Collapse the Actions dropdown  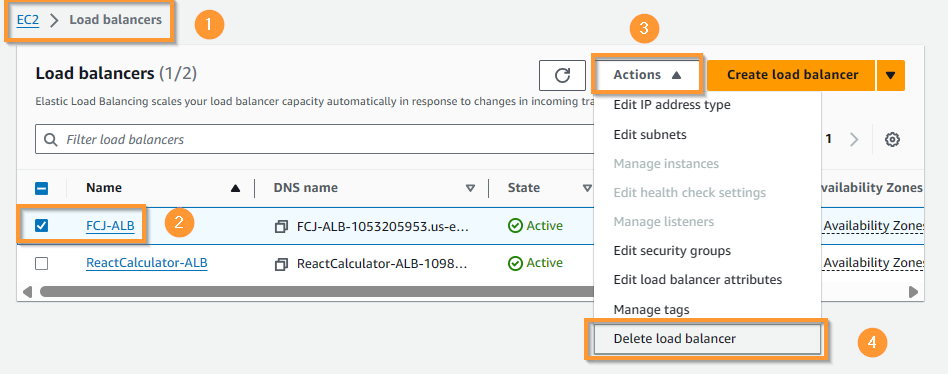(x=648, y=75)
